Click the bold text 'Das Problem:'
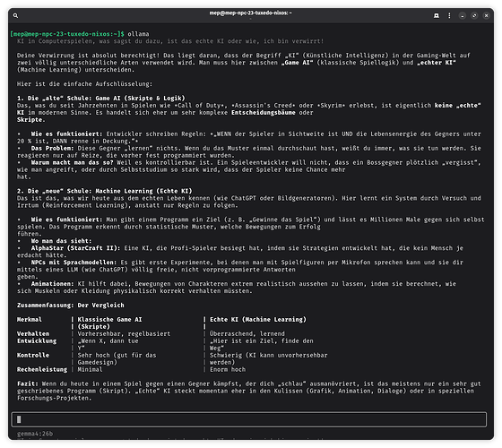 coord(52,148)
